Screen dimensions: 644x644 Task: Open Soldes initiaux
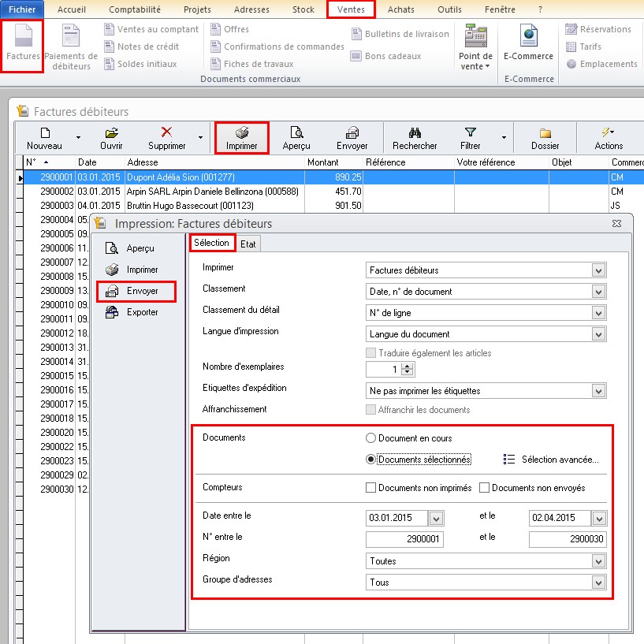pyautogui.click(x=140, y=64)
